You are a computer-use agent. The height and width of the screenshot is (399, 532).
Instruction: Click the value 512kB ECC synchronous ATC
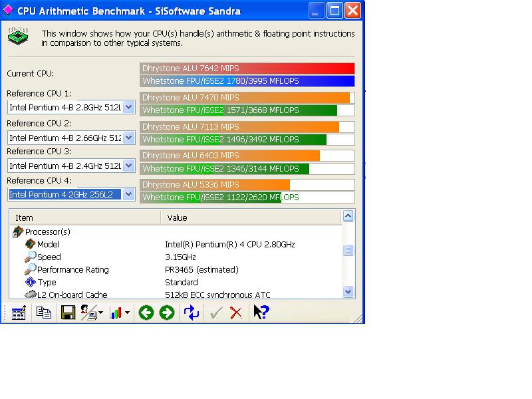(x=218, y=295)
